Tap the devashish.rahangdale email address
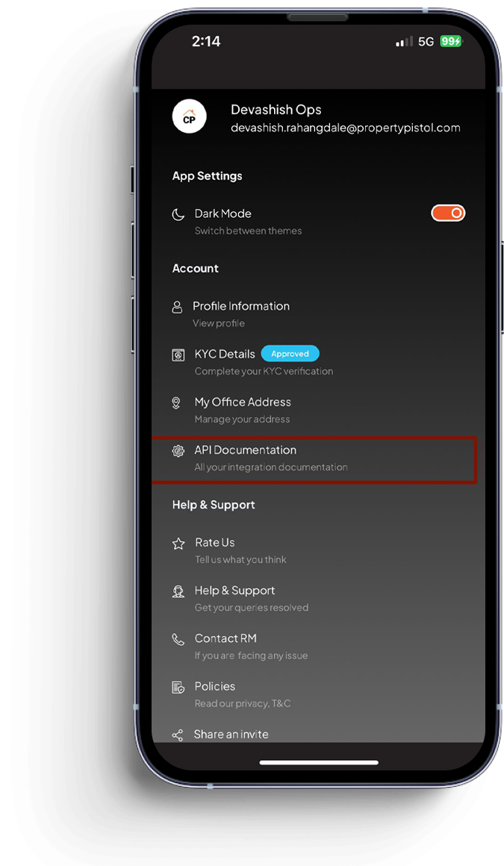This screenshot has width=504, height=866. click(x=346, y=128)
